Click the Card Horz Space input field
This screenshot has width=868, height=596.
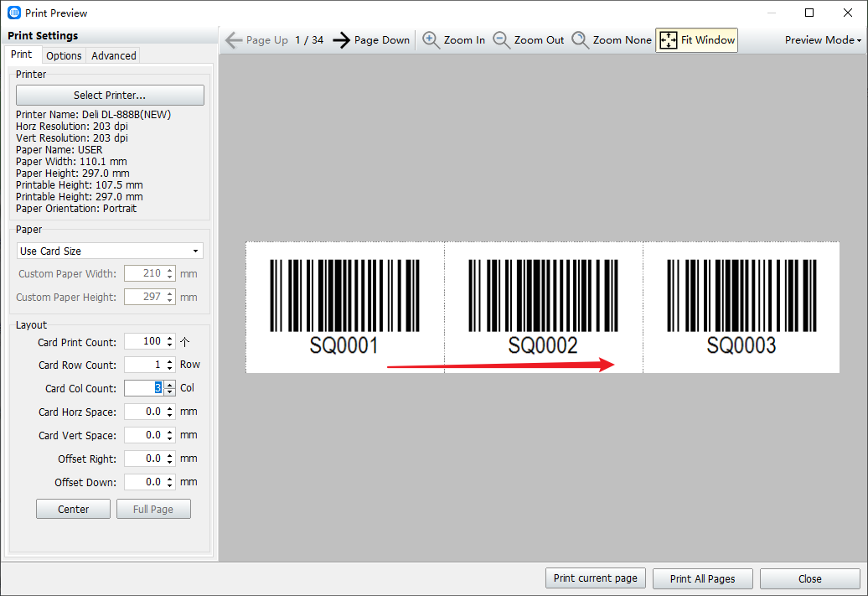click(144, 412)
